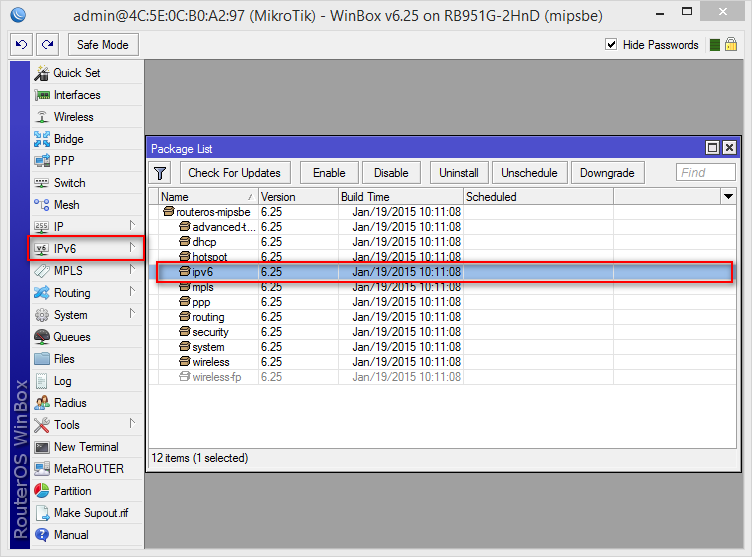Image resolution: width=752 pixels, height=557 pixels.
Task: Click the green status indicator icon
Action: tap(715, 45)
